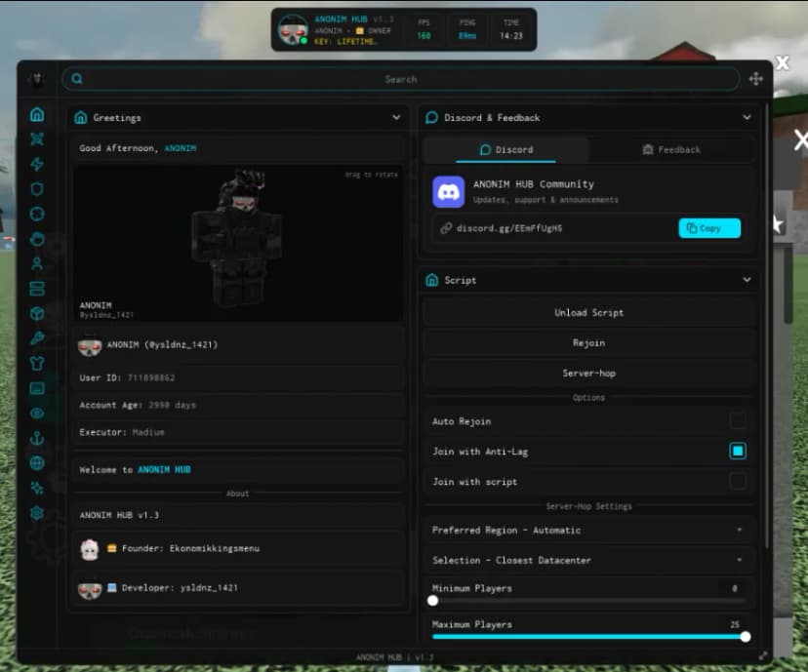This screenshot has height=672, width=808.
Task: Select the crosshair target sidebar icon
Action: click(37, 214)
